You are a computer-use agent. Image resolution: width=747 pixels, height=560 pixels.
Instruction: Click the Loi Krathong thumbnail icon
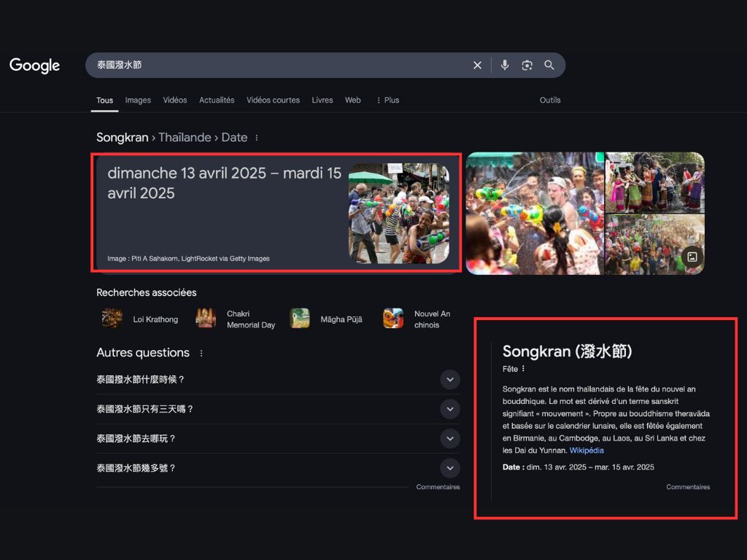pos(112,319)
